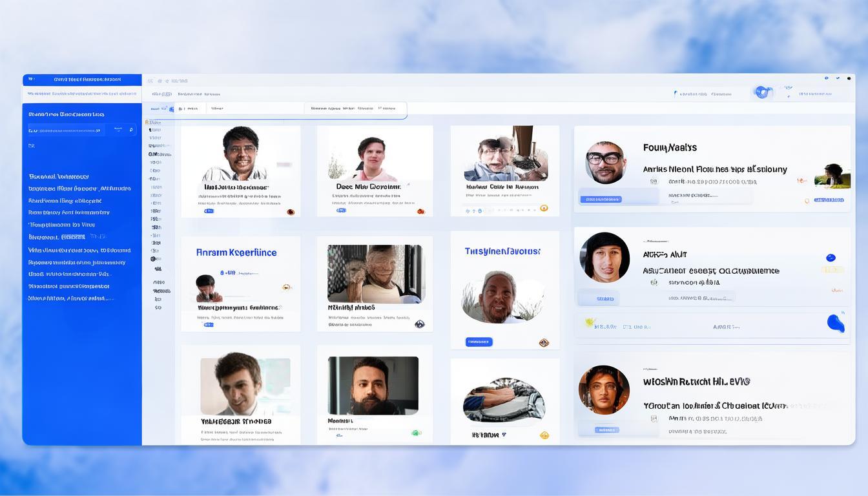Toggle the blue pill under Anram Koeerfiince card
This screenshot has height=496, width=868.
(x=209, y=325)
